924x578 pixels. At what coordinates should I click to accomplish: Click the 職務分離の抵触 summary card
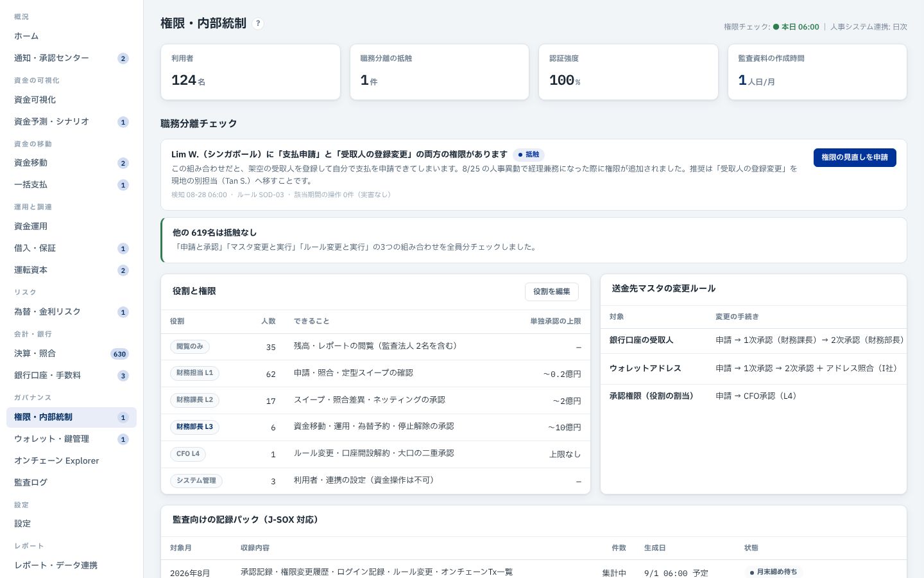tap(440, 72)
